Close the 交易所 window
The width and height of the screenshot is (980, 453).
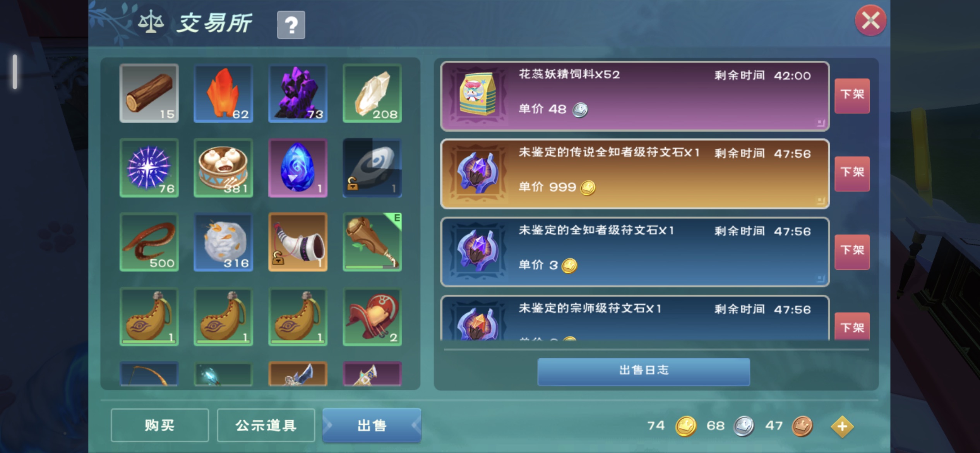point(870,21)
